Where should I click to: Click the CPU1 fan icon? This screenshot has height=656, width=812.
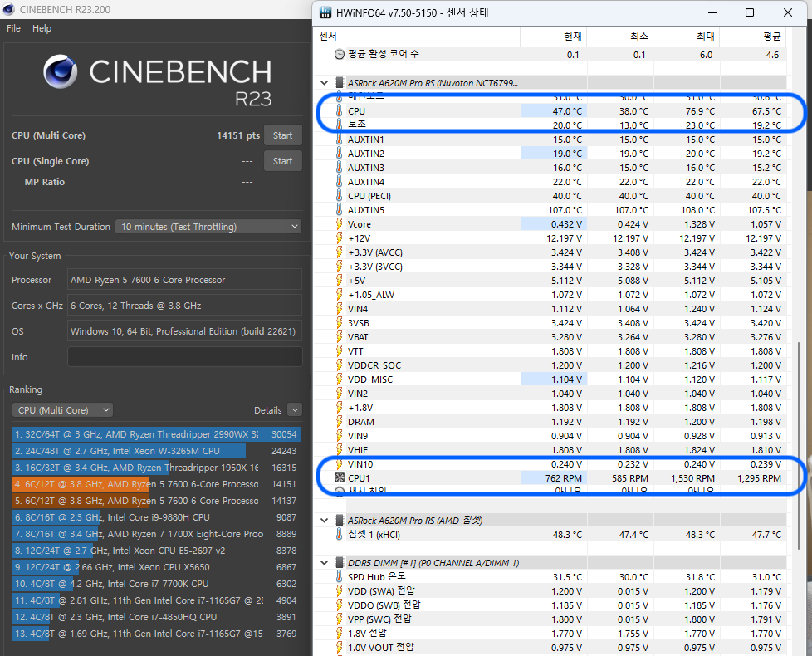[340, 478]
